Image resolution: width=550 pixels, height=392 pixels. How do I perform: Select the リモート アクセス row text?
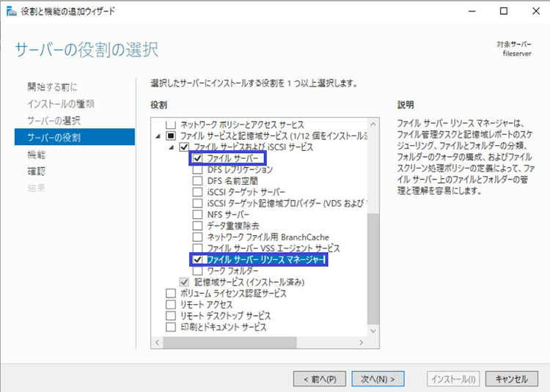pyautogui.click(x=206, y=304)
